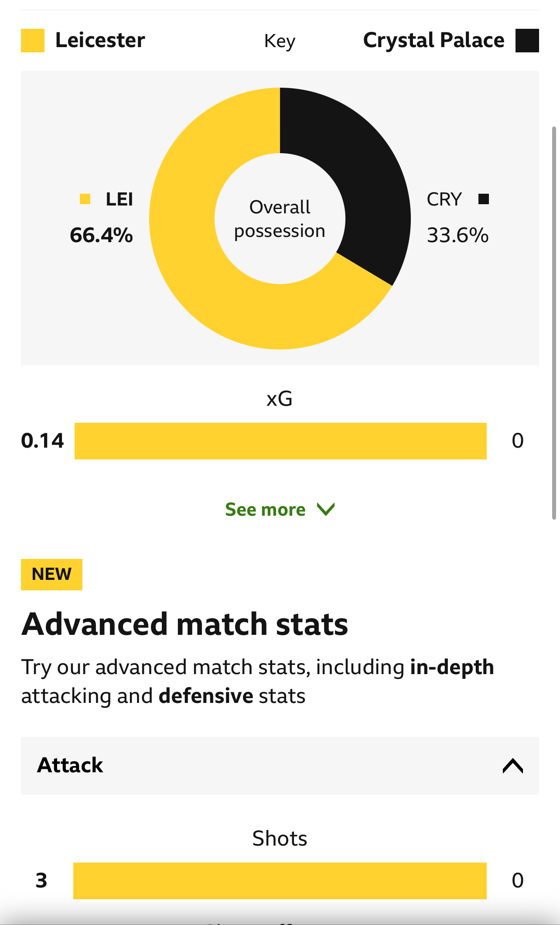This screenshot has height=925, width=560.
Task: Click the LEI 66.4% possession label
Action: [102, 217]
